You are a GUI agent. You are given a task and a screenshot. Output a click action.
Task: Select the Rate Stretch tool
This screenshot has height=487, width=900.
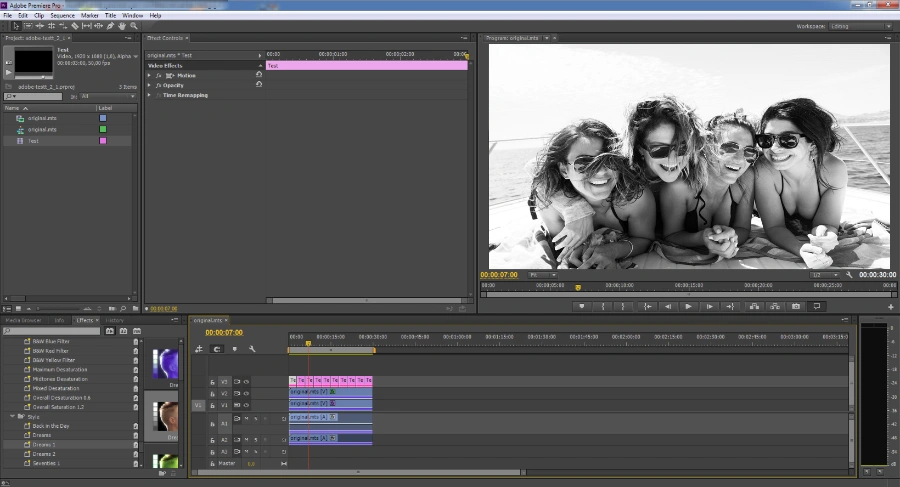click(x=63, y=26)
